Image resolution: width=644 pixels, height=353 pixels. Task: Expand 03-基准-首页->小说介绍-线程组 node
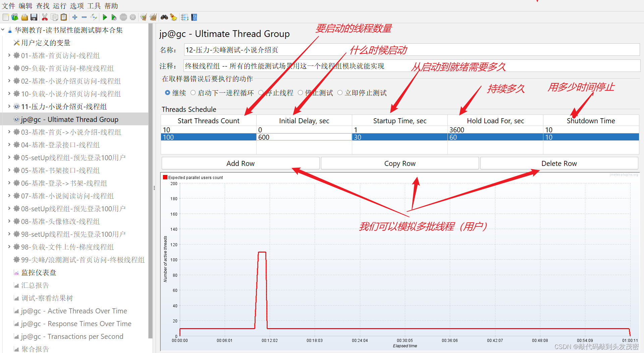tap(9, 132)
